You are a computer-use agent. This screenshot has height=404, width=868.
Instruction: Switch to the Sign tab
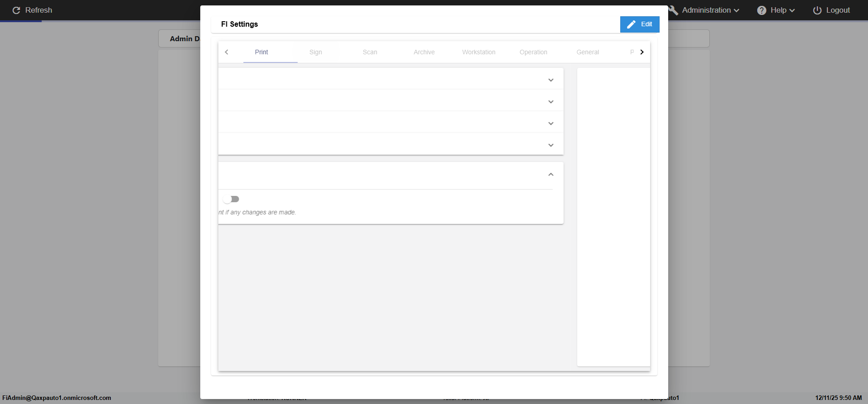tap(316, 52)
